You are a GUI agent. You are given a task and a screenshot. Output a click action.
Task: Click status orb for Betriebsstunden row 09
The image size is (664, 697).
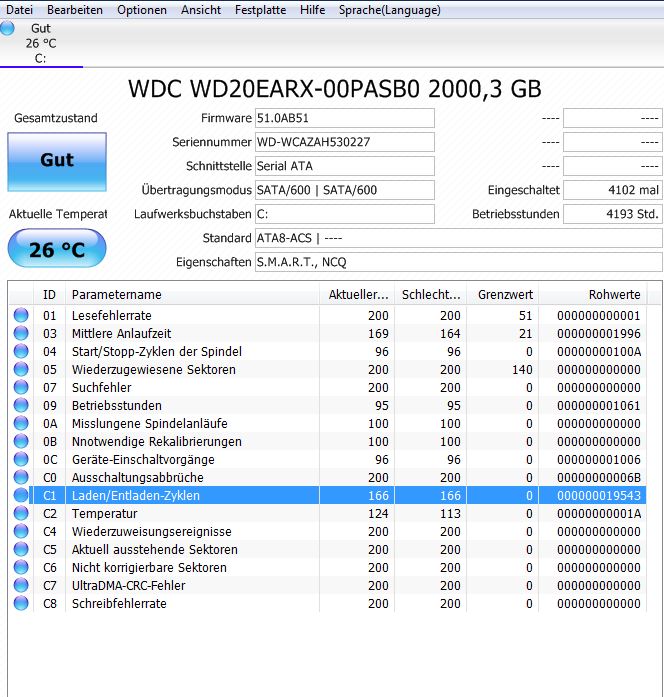click(21, 405)
